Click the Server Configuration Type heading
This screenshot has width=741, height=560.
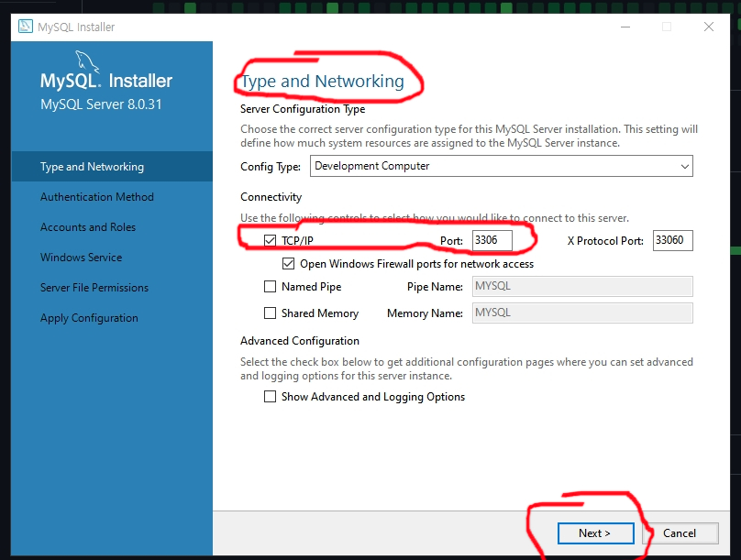click(303, 109)
